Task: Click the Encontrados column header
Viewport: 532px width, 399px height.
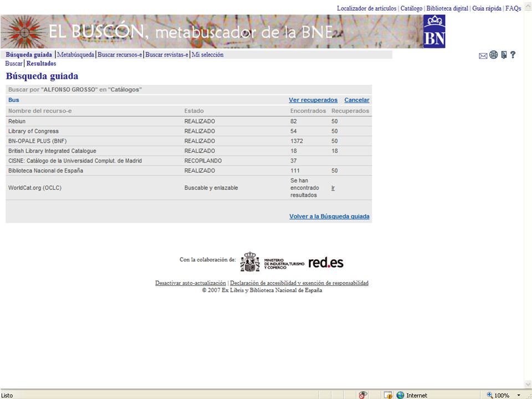Action: click(x=308, y=111)
